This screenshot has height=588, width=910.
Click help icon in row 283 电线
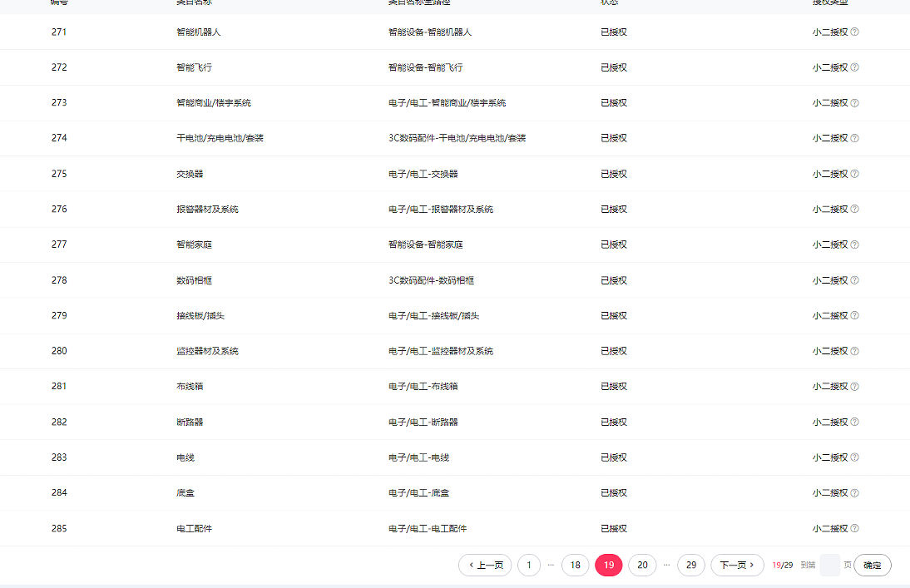[854, 457]
